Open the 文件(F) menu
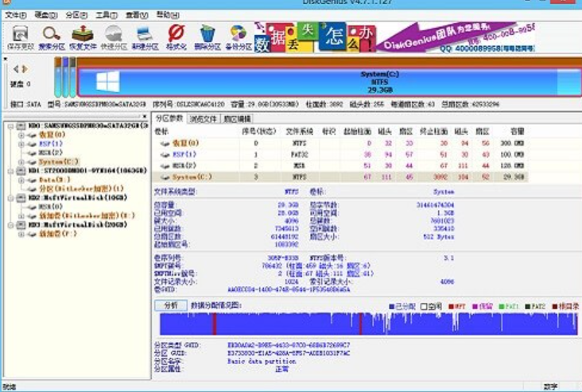 pos(15,15)
